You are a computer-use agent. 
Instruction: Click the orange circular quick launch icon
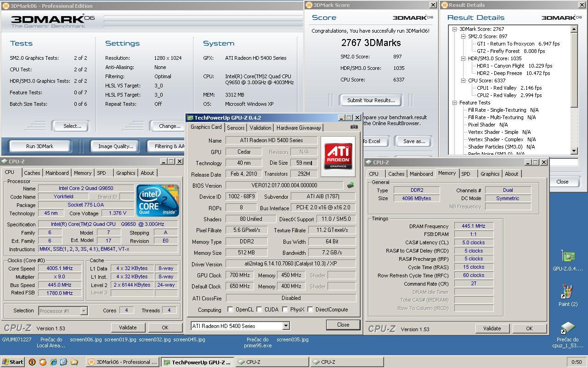click(43, 362)
